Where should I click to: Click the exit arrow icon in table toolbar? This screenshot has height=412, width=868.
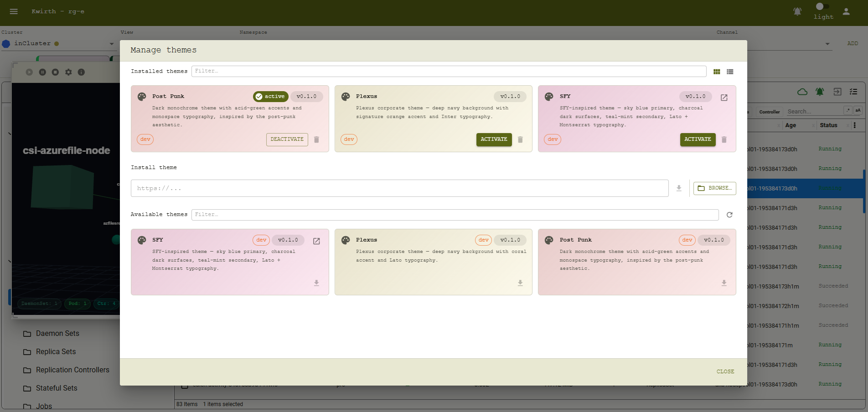click(x=837, y=92)
